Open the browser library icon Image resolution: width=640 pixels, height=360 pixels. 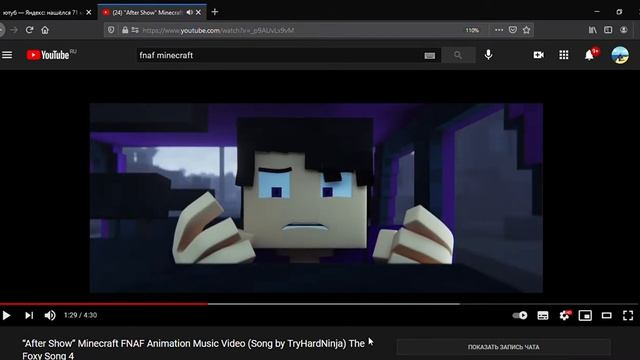[x=592, y=30]
